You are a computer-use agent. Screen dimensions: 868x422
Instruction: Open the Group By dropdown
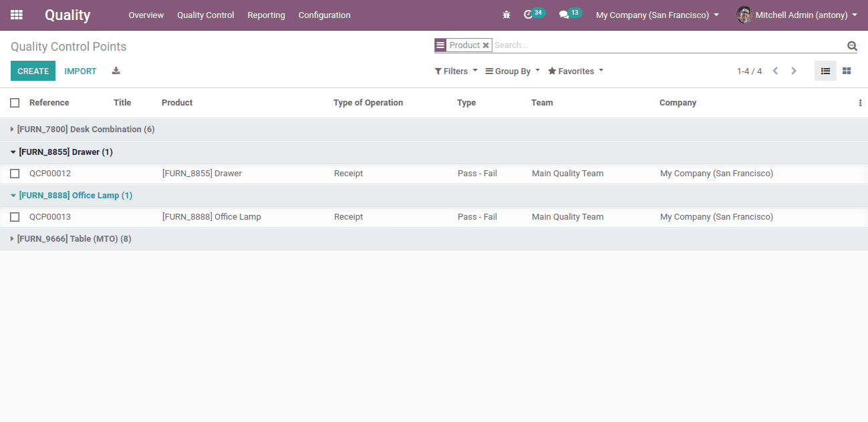pos(513,71)
